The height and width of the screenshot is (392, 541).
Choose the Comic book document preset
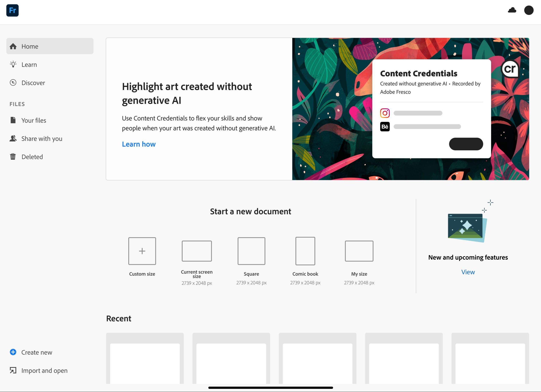[305, 251]
